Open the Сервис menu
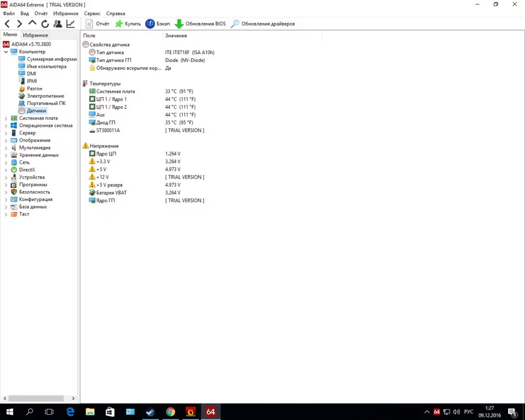This screenshot has height=420, width=525. [x=92, y=14]
